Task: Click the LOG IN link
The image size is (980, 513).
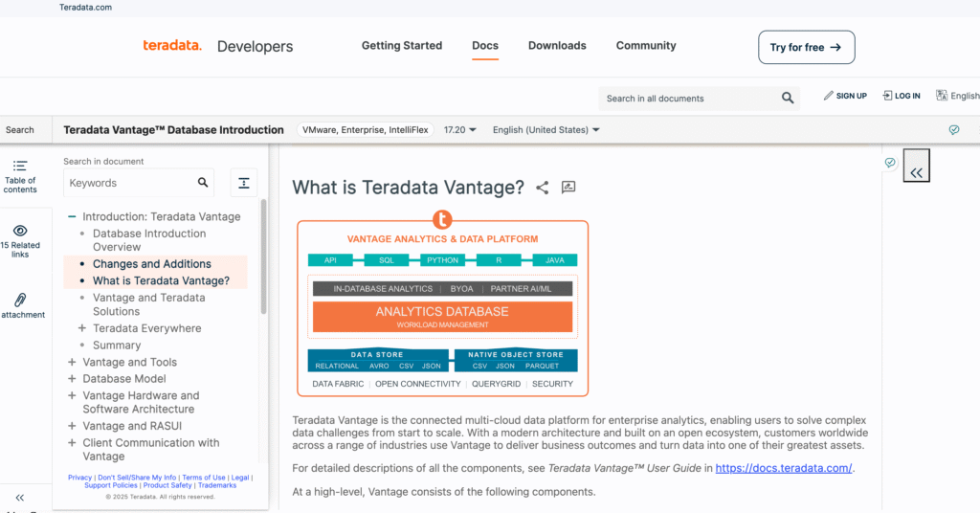Action: click(907, 96)
